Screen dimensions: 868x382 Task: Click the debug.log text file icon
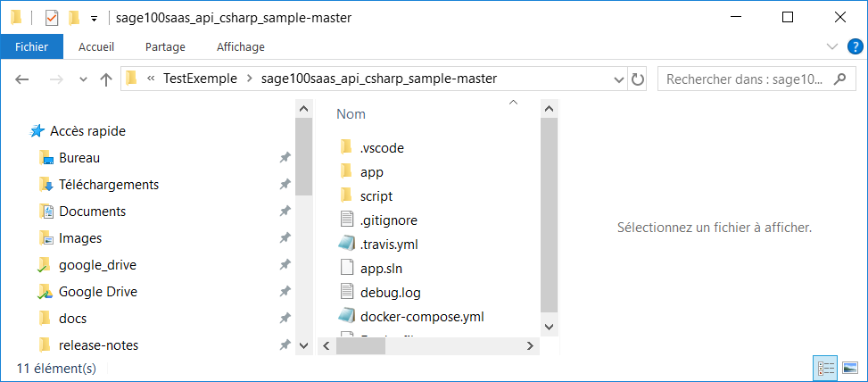[x=346, y=293]
